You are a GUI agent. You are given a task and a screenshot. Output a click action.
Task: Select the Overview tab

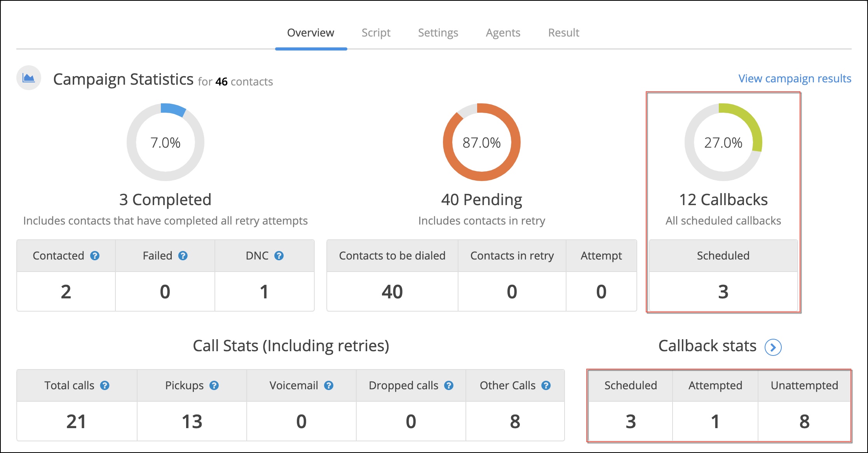(x=310, y=33)
